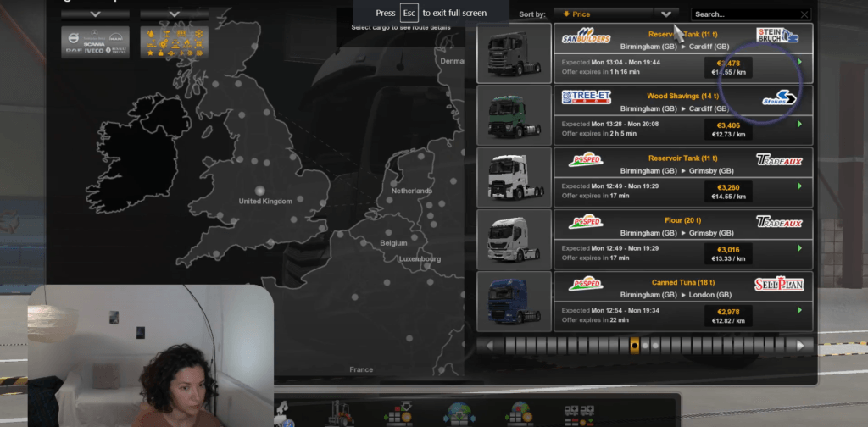Click 'Mon 13:04 - Mon 19:44' expected time

[626, 63]
